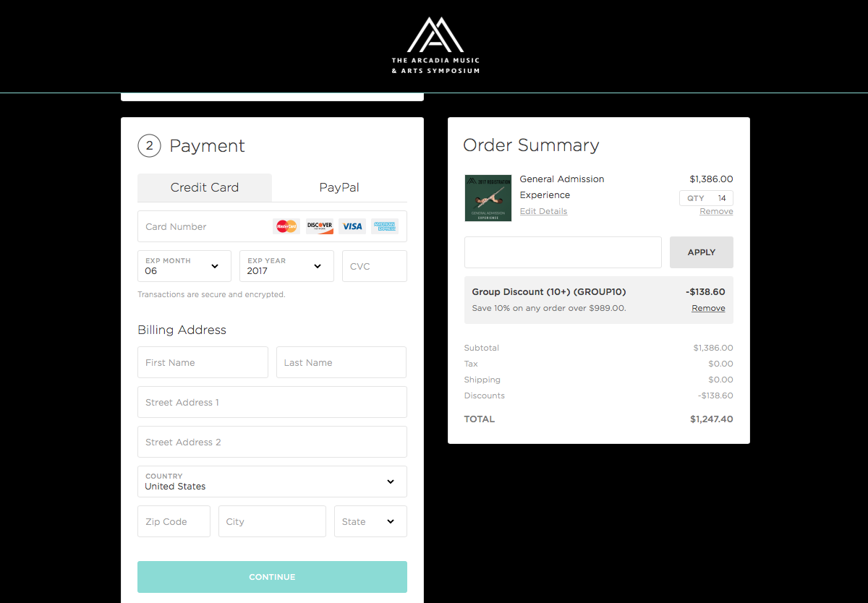Focus the Card Number field
This screenshot has width=868, height=603.
pos(272,226)
